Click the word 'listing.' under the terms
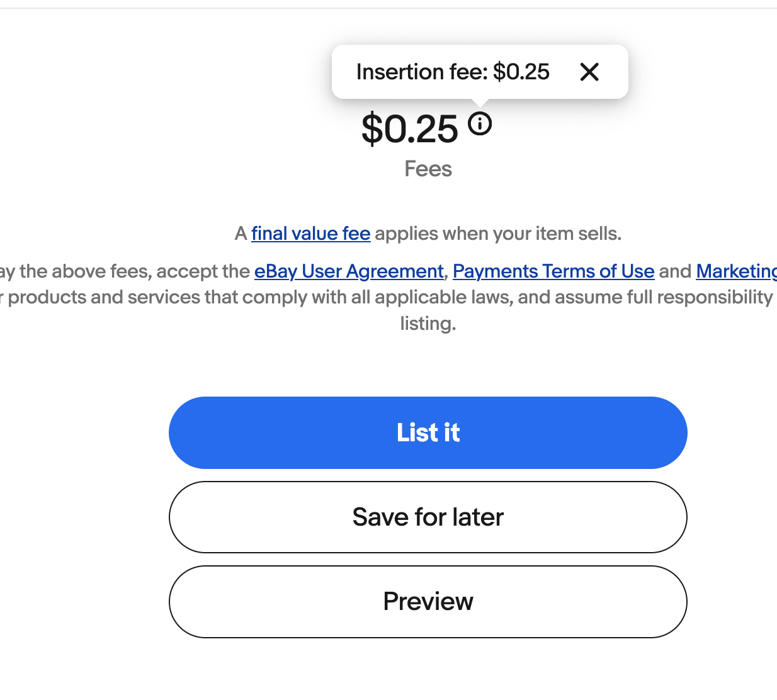Screen dimensions: 777x700 click(428, 323)
